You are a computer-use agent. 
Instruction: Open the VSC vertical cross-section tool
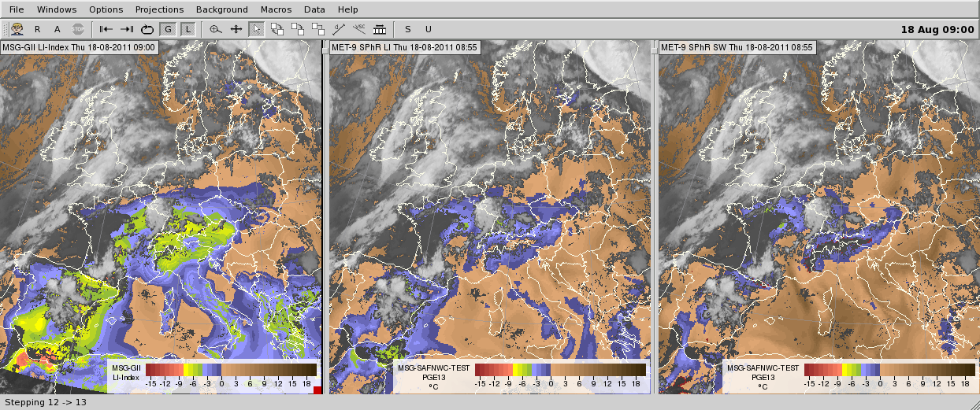[x=359, y=29]
